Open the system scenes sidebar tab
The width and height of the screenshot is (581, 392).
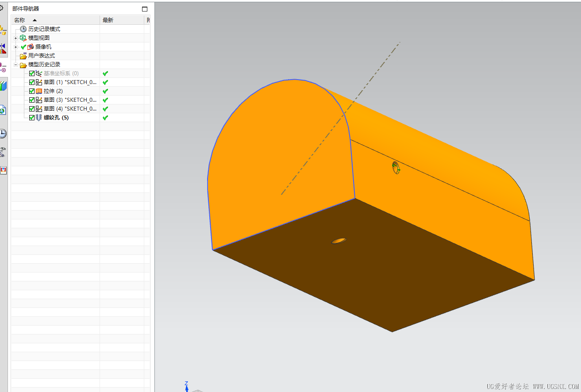3,170
